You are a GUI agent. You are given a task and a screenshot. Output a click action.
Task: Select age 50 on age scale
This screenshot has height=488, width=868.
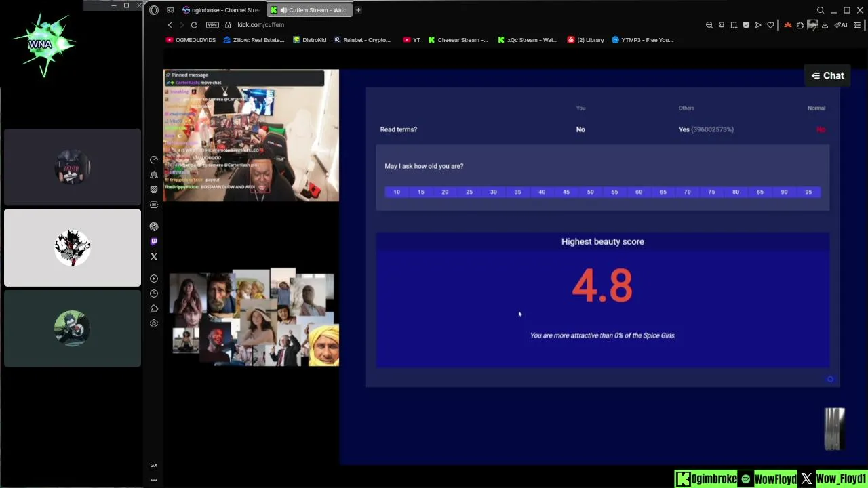point(591,192)
